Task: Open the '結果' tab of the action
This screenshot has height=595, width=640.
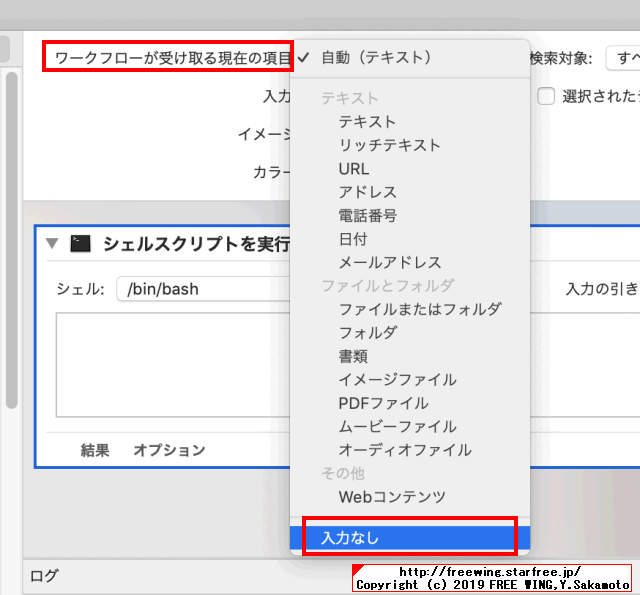Action: click(95, 450)
